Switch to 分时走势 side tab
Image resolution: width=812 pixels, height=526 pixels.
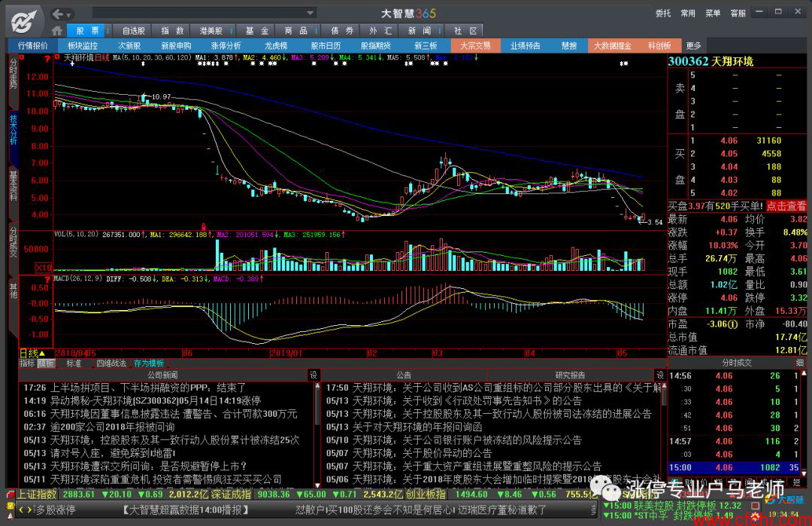click(13, 74)
